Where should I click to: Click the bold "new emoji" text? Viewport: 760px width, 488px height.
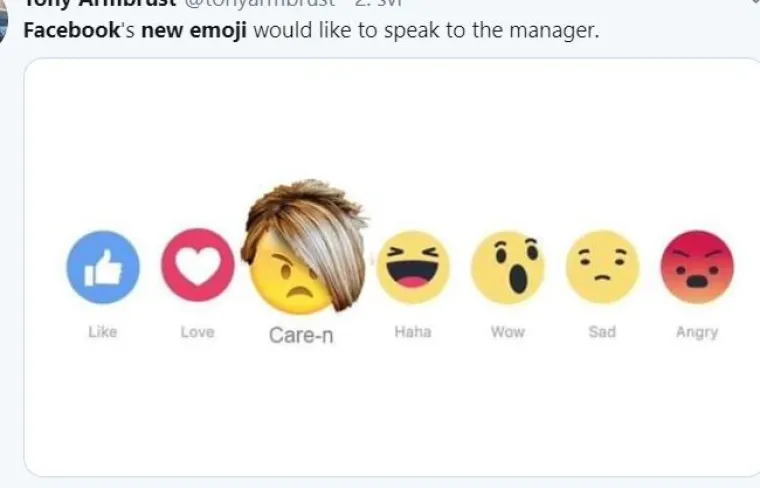tap(194, 30)
